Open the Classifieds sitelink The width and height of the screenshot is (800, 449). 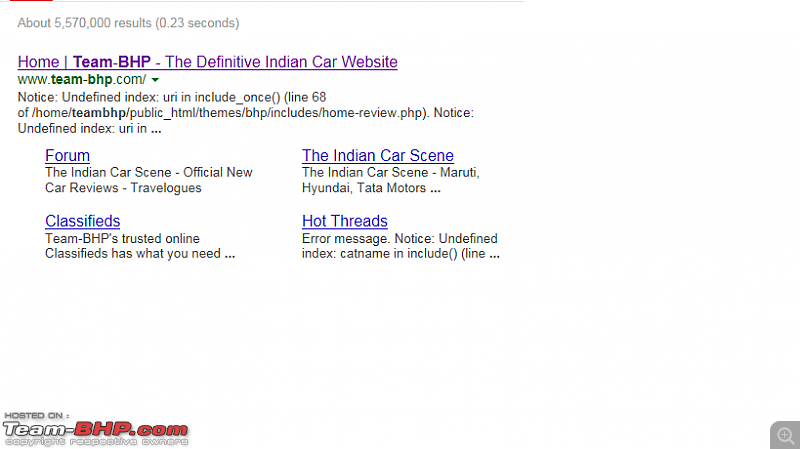coord(83,221)
